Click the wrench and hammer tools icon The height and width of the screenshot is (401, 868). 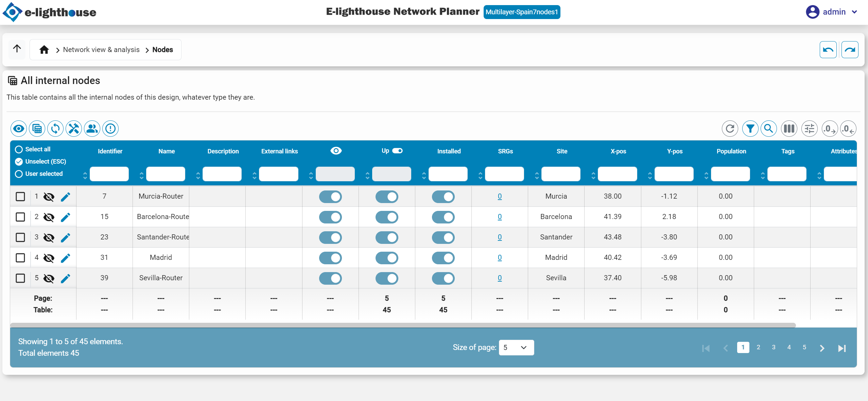[x=74, y=129]
